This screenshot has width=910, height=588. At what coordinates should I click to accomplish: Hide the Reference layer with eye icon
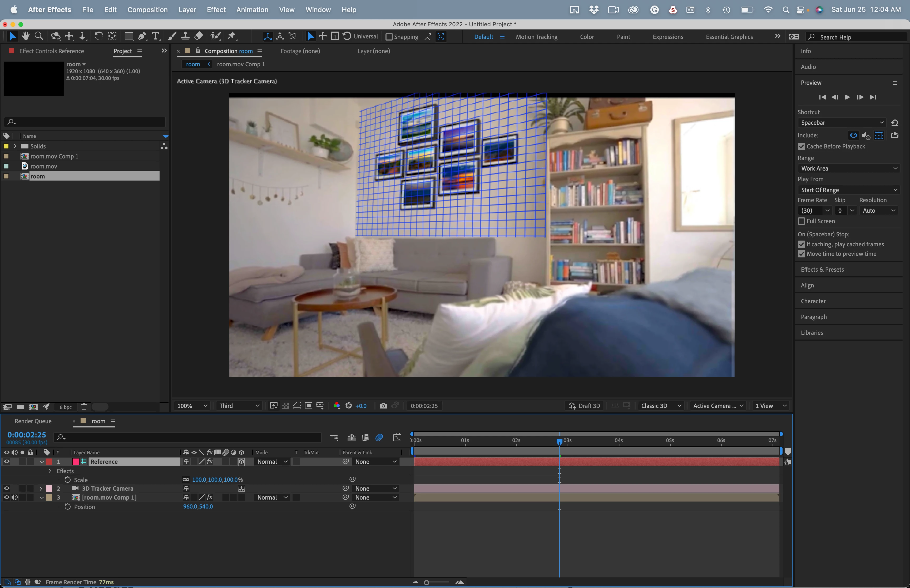pyautogui.click(x=7, y=462)
